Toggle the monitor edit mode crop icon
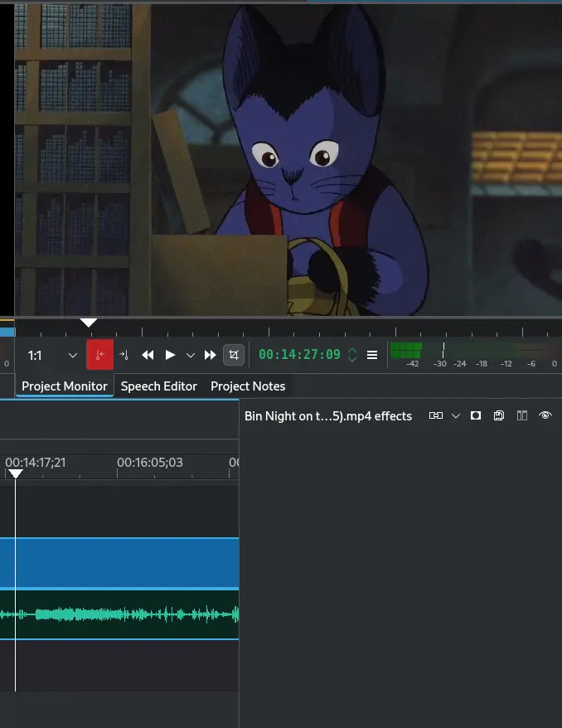 (234, 355)
